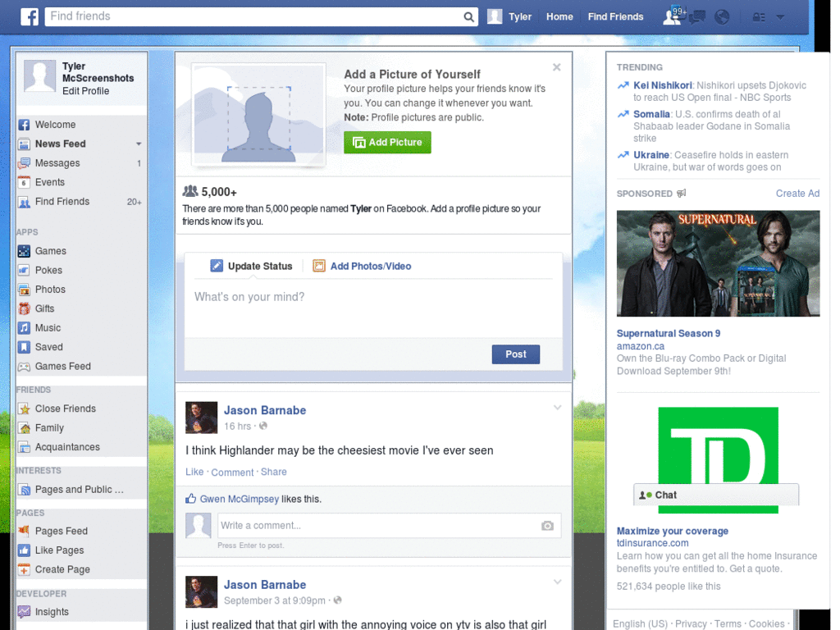Click the Insights chart icon
The height and width of the screenshot is (630, 840).
24,612
